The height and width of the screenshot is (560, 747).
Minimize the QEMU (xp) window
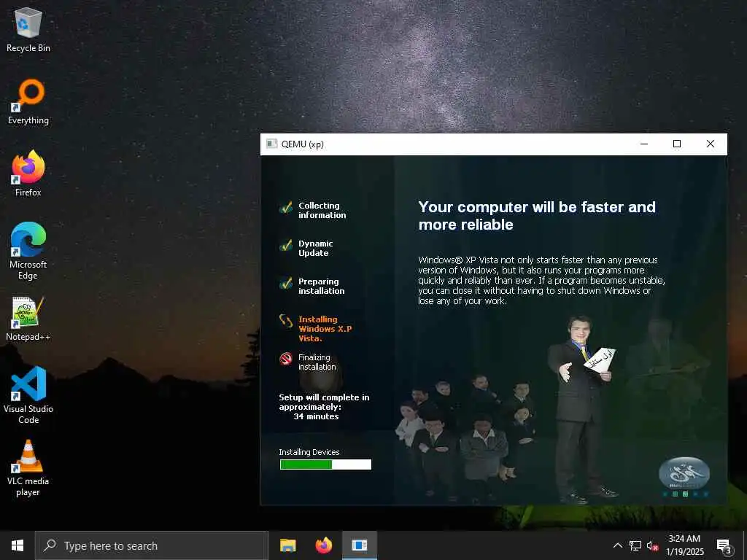[644, 144]
